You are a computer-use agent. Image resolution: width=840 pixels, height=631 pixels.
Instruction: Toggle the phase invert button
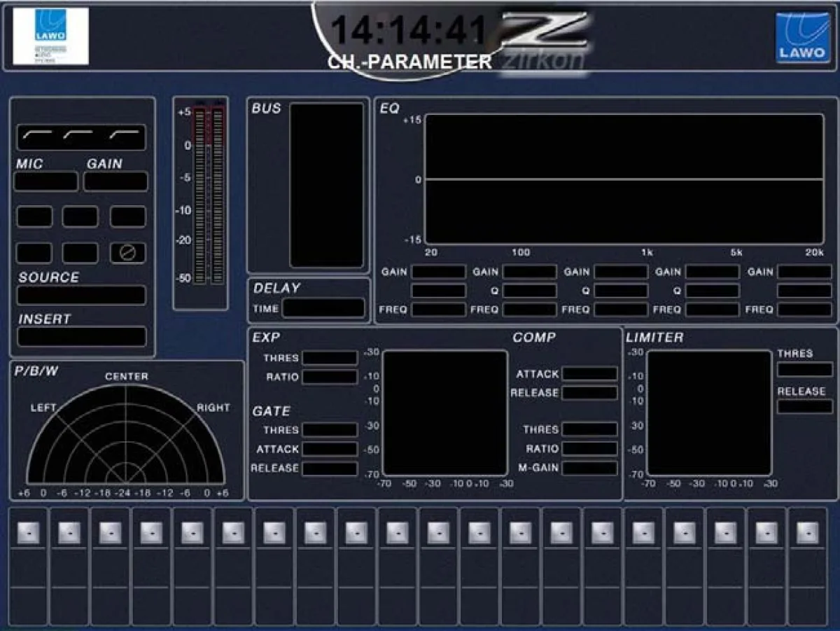[x=127, y=253]
